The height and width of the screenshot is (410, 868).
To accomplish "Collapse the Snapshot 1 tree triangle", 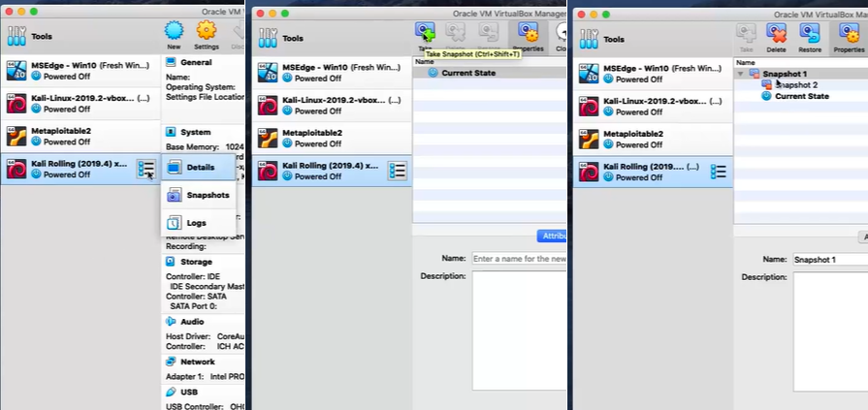I will point(741,74).
